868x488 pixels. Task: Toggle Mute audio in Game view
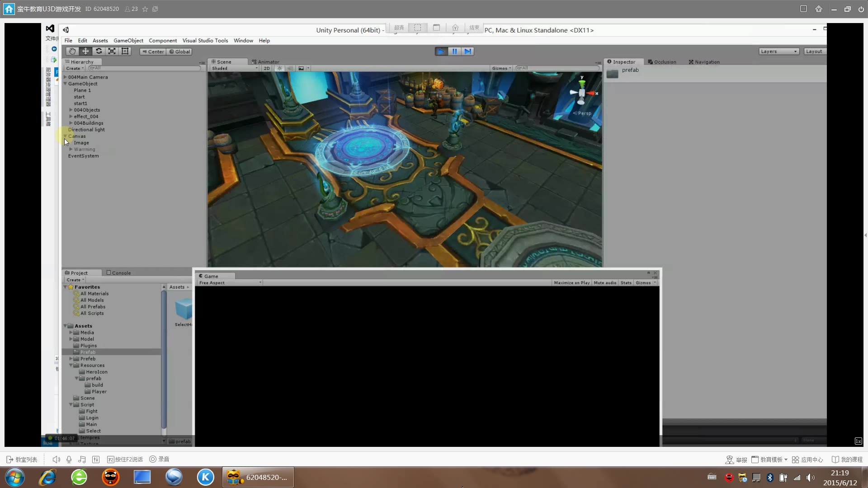pyautogui.click(x=605, y=283)
